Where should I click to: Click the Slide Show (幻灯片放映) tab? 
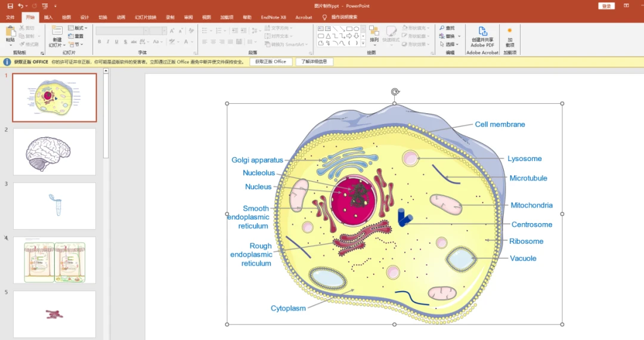point(145,17)
